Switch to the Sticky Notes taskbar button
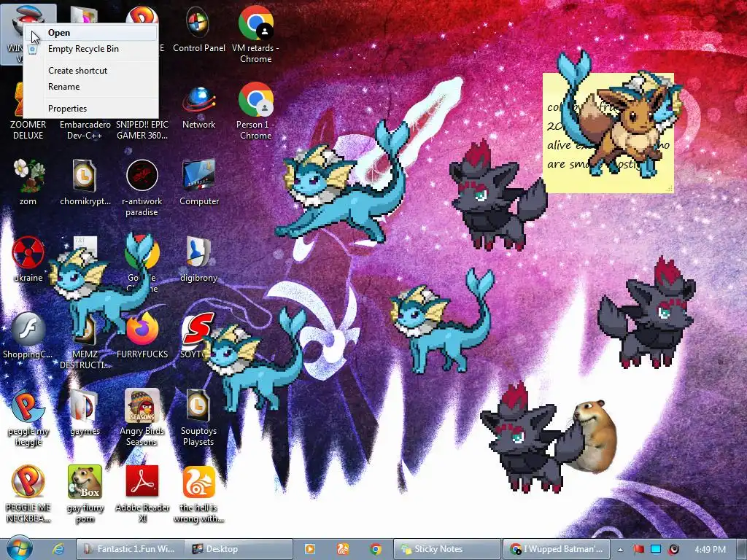 click(x=447, y=549)
